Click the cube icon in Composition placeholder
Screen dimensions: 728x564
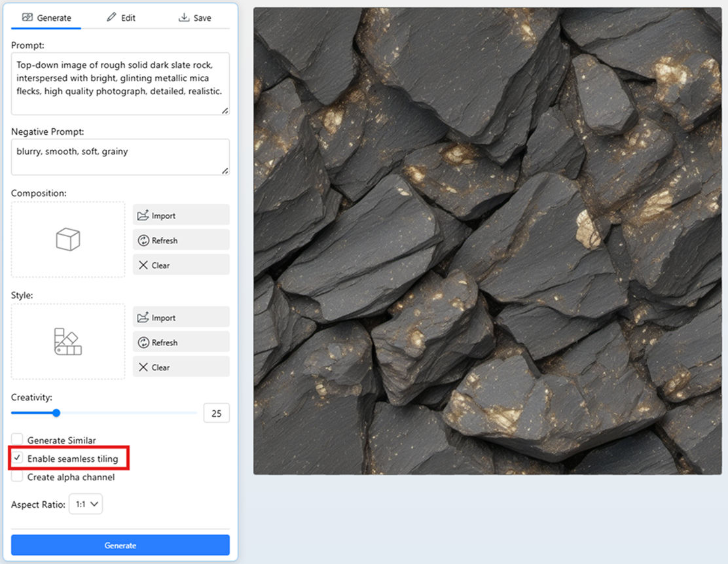coord(67,239)
